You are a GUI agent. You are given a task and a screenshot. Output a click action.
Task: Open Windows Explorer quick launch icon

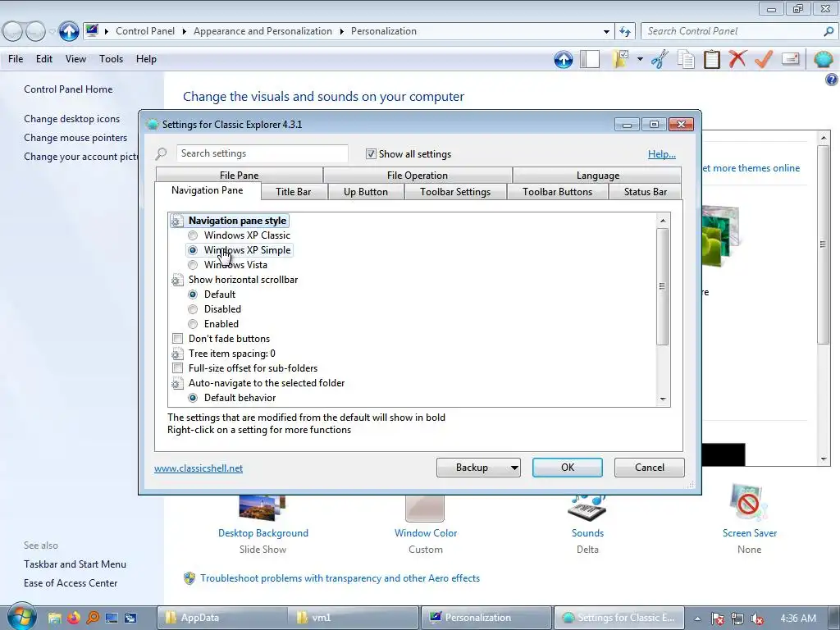54,618
